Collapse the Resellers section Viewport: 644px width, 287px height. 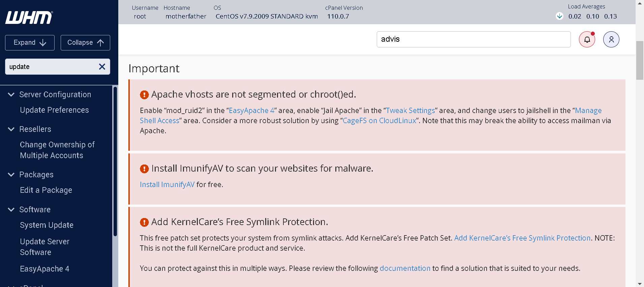tap(11, 129)
